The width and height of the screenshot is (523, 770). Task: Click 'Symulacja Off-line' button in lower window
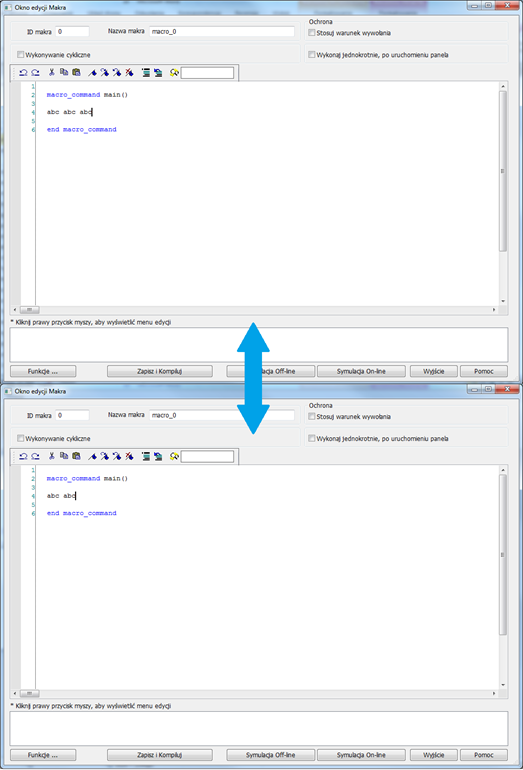tap(271, 755)
